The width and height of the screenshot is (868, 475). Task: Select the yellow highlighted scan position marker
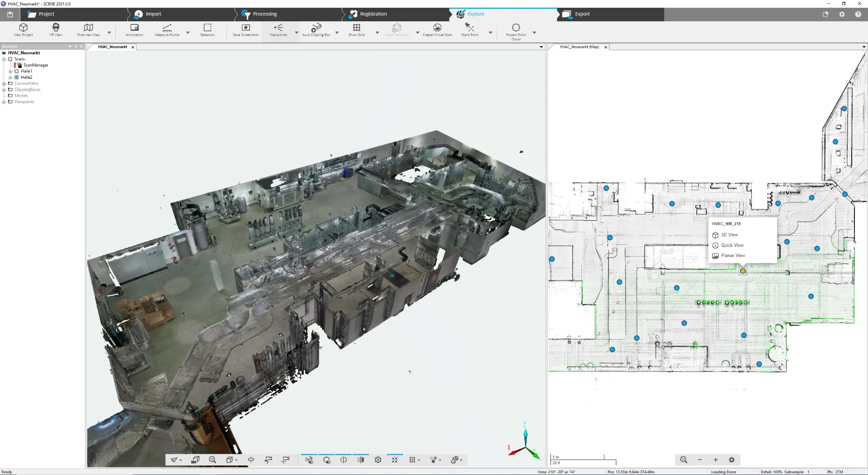743,271
